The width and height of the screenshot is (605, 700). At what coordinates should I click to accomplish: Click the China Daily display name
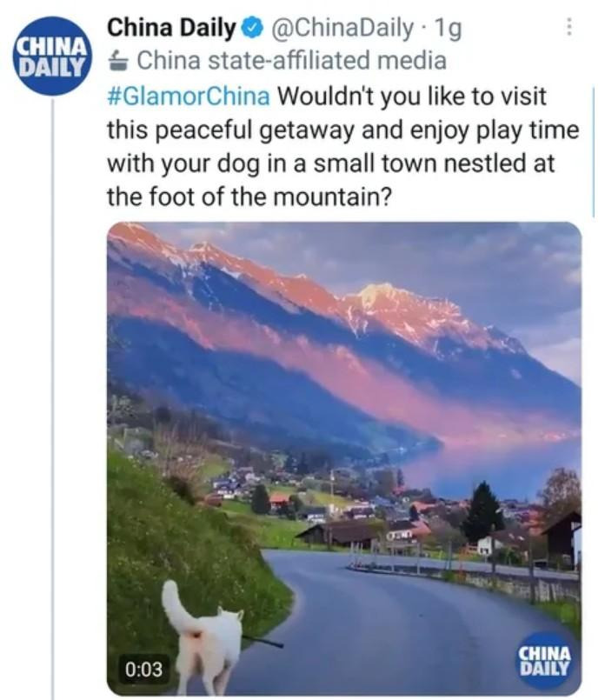tap(171, 28)
